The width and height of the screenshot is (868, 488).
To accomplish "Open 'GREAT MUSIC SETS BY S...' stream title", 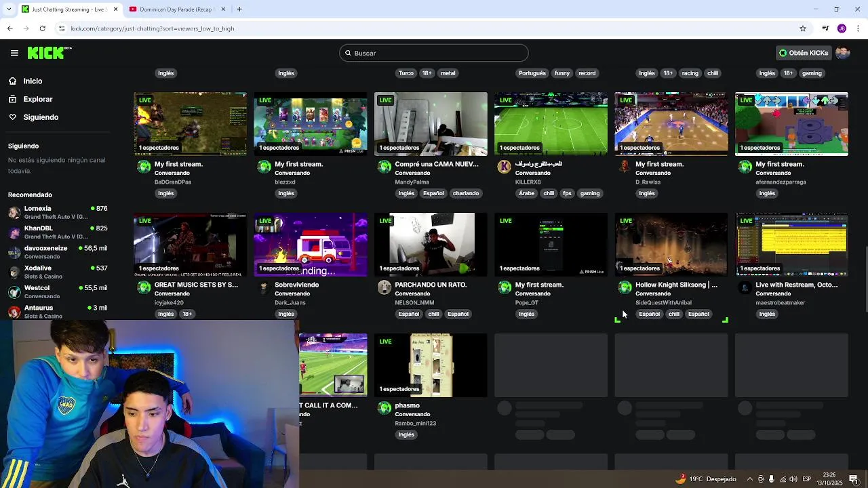I will tap(196, 285).
